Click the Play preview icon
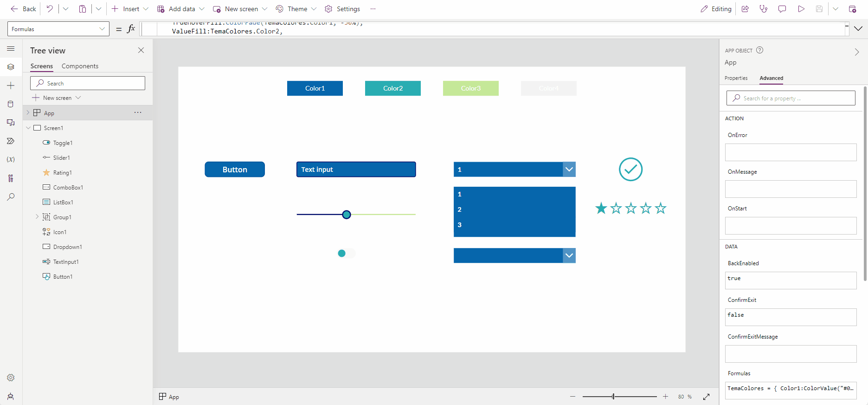 click(801, 9)
